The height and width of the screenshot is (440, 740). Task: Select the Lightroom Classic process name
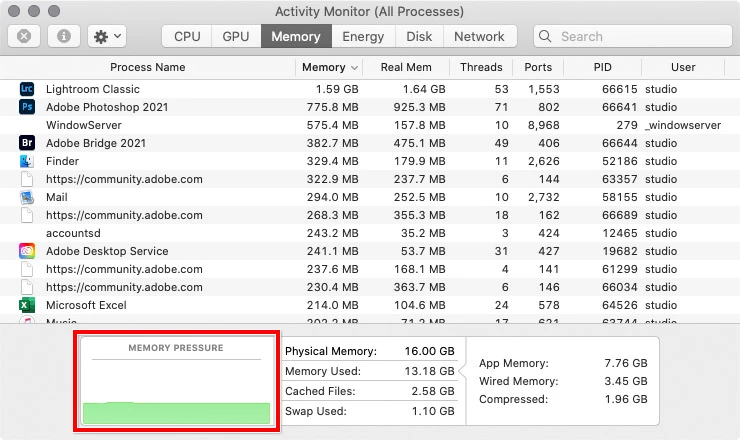pos(92,89)
